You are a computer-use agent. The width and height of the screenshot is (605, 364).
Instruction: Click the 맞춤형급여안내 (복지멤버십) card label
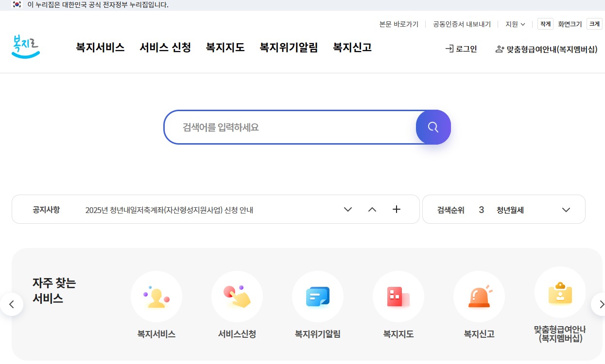click(x=560, y=334)
